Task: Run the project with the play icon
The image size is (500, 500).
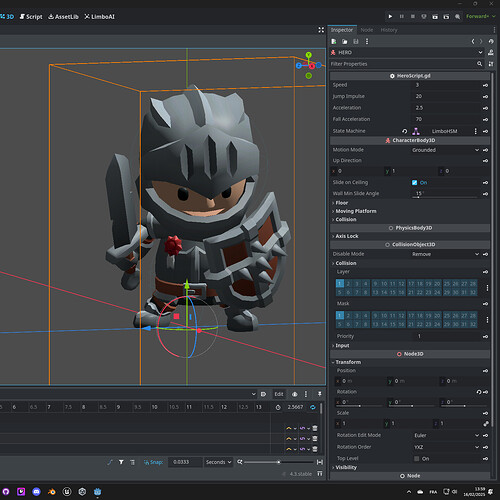Action: point(390,16)
